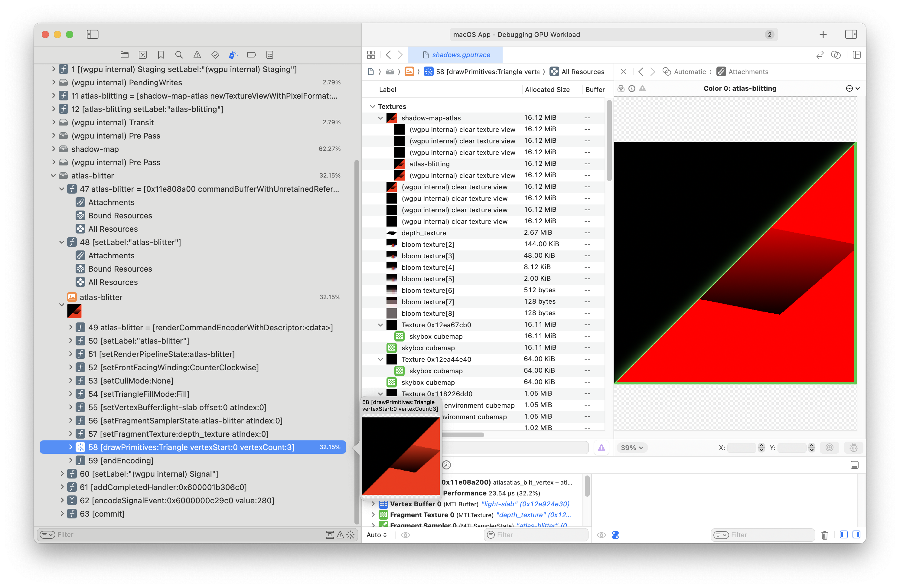
Task: Click the attachment warning triangle icon
Action: coord(642,89)
